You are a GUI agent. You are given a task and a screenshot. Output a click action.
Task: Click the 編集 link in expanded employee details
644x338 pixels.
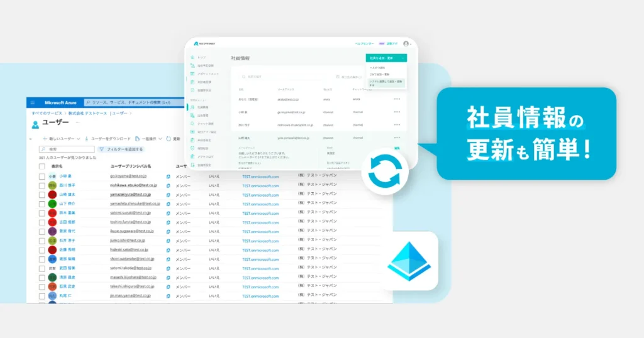point(397,148)
